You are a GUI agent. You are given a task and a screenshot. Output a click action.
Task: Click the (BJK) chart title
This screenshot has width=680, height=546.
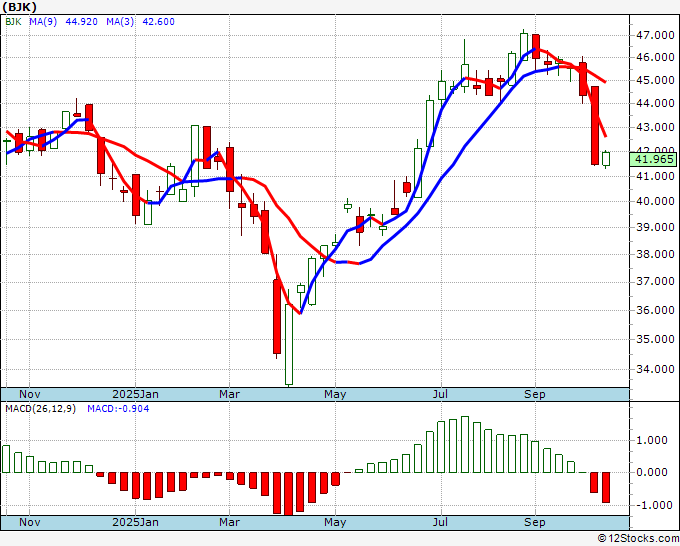[20, 7]
